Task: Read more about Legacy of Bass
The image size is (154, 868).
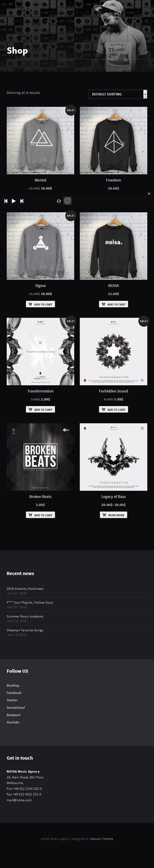Action: point(114,515)
